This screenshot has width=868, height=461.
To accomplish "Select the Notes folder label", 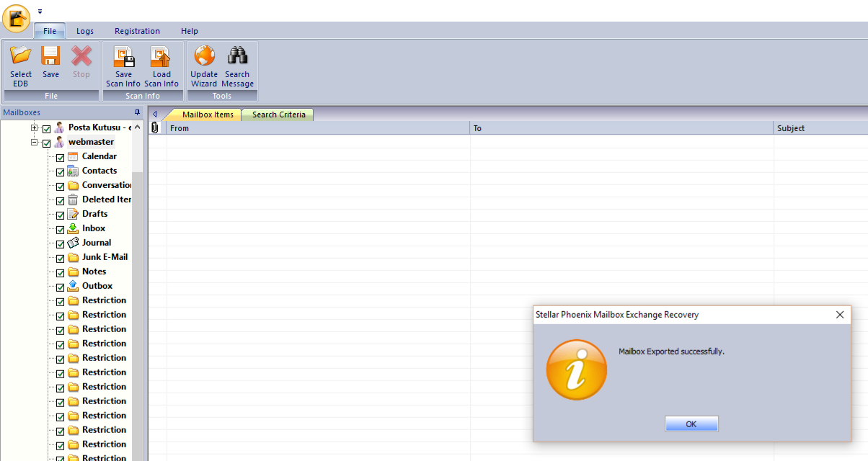I will click(x=94, y=272).
